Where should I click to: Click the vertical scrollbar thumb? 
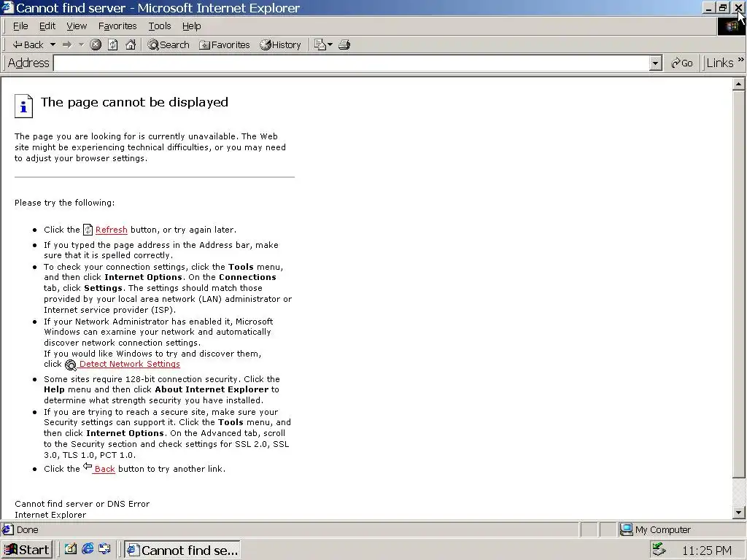pos(738,284)
